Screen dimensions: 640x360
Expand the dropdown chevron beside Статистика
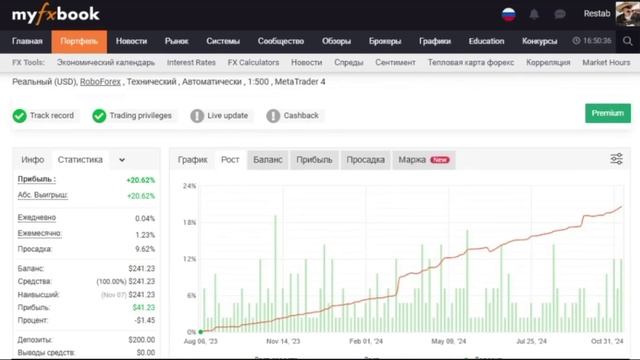pyautogui.click(x=122, y=160)
